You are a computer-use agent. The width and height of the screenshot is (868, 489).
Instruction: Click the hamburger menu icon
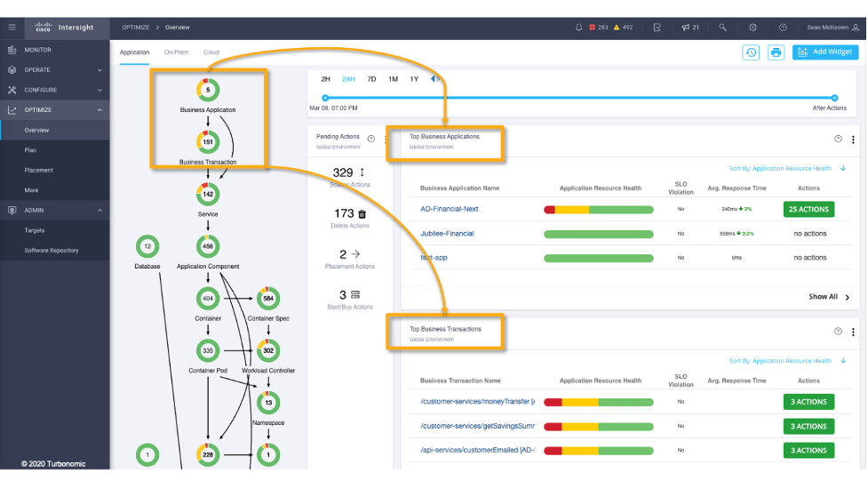(x=12, y=28)
